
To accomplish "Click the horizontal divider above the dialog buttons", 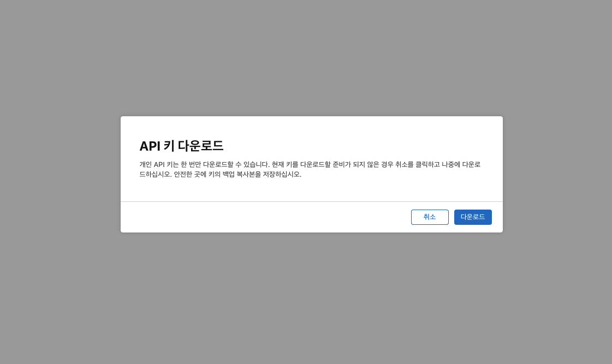I will click(x=312, y=201).
